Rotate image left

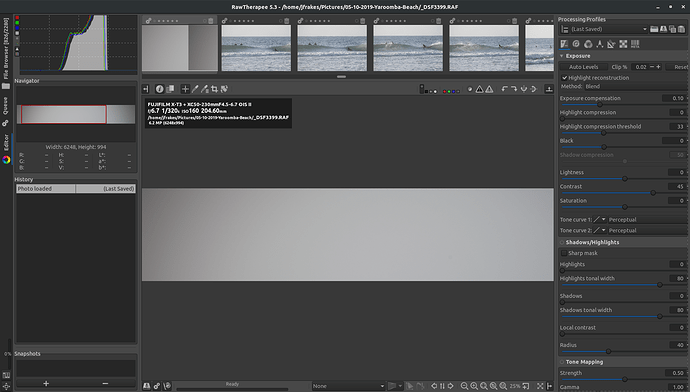(505, 89)
